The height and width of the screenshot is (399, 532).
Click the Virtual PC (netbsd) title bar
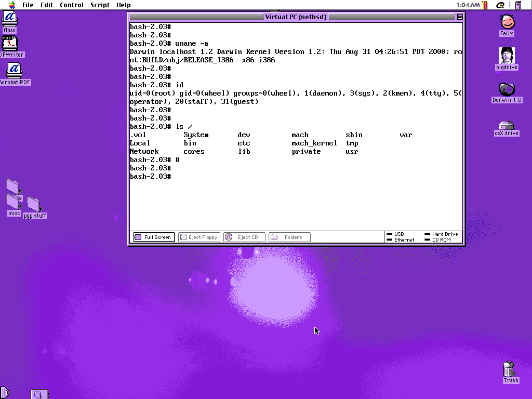(296, 17)
